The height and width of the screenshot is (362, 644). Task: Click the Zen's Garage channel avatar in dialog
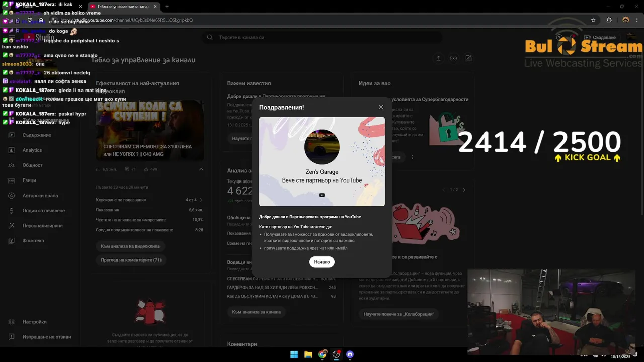coord(322,147)
